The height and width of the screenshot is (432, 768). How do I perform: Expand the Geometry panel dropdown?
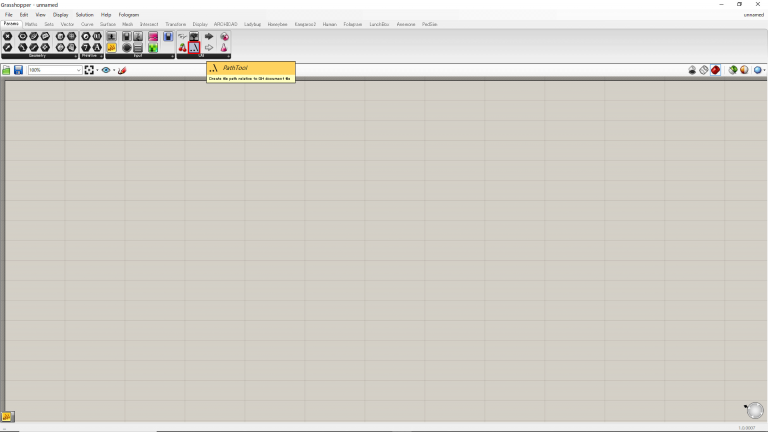tap(75, 56)
